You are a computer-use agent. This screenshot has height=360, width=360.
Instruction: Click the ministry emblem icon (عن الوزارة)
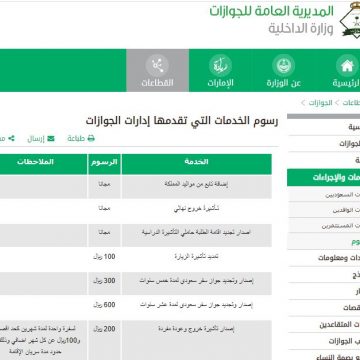283,66
